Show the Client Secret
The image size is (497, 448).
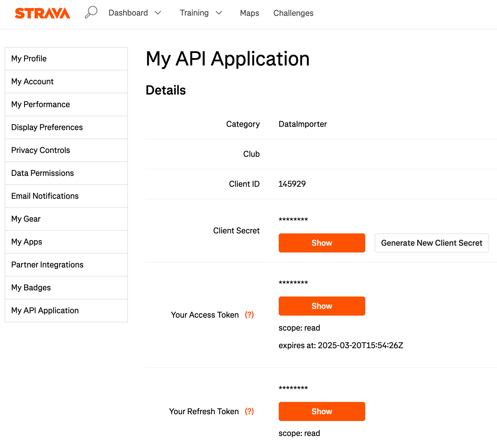click(x=322, y=243)
